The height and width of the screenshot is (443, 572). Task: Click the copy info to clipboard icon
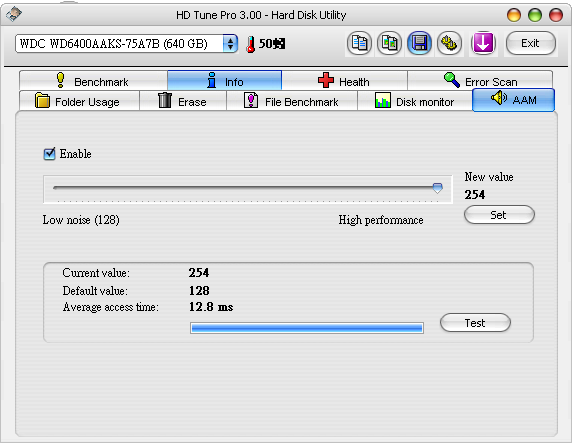coord(359,43)
